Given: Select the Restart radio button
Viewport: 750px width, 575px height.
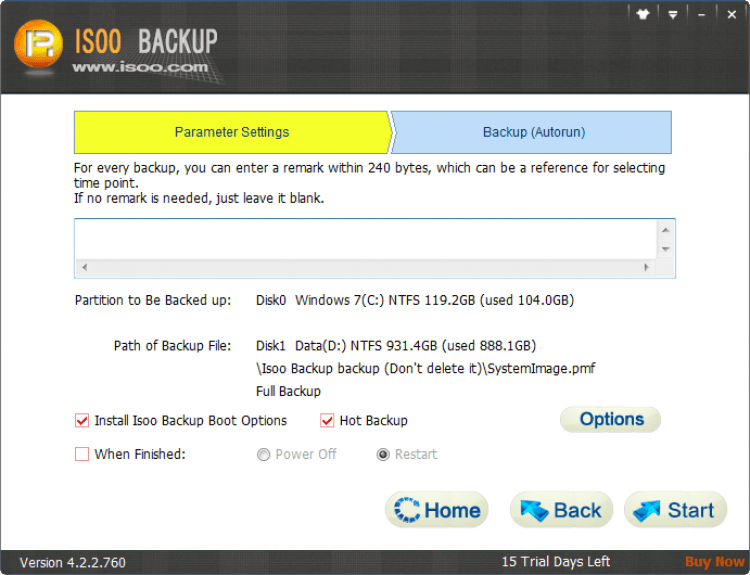Looking at the screenshot, I should [x=383, y=454].
